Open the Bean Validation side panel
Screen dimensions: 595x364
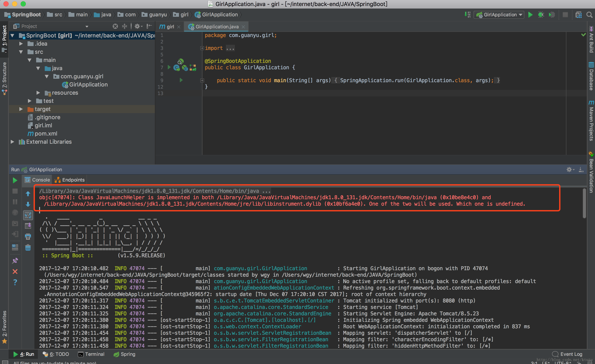[591, 172]
